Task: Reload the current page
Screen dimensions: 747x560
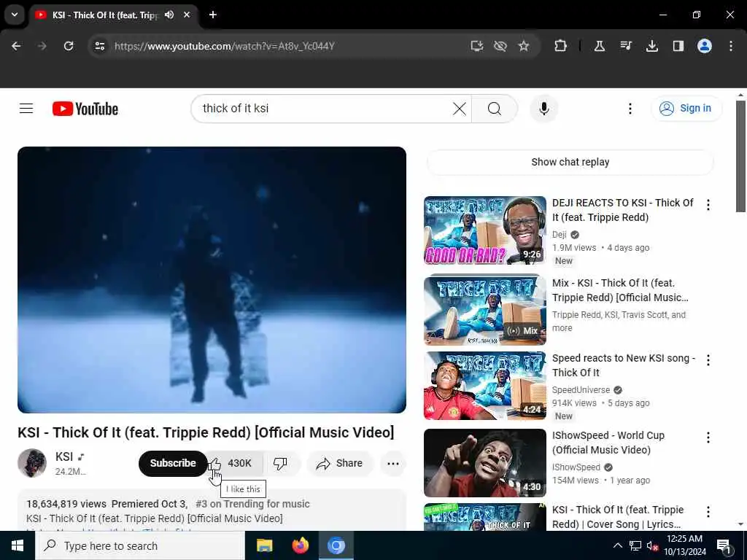Action: (x=69, y=46)
